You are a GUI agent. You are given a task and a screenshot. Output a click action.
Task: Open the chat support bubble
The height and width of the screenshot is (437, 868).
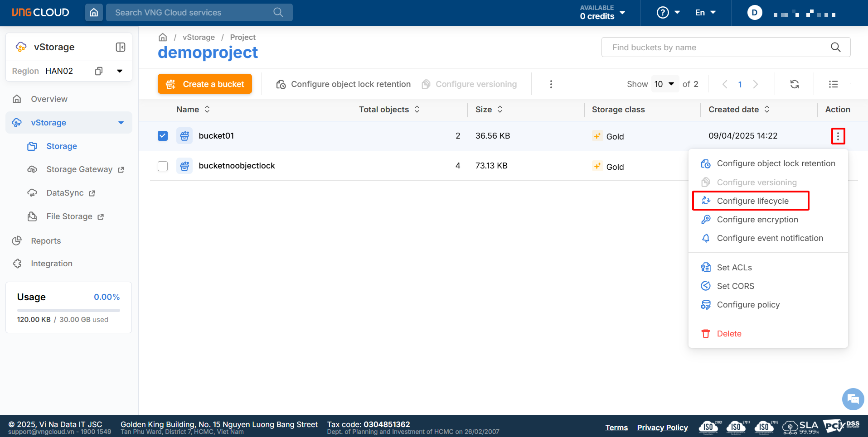(853, 399)
